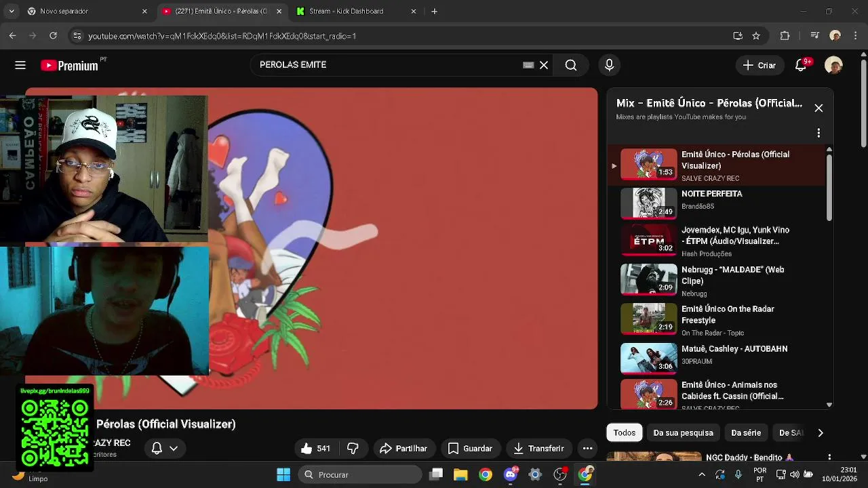Open options for NGC Daddy - Bendito video
This screenshot has height=488, width=868.
(829, 457)
